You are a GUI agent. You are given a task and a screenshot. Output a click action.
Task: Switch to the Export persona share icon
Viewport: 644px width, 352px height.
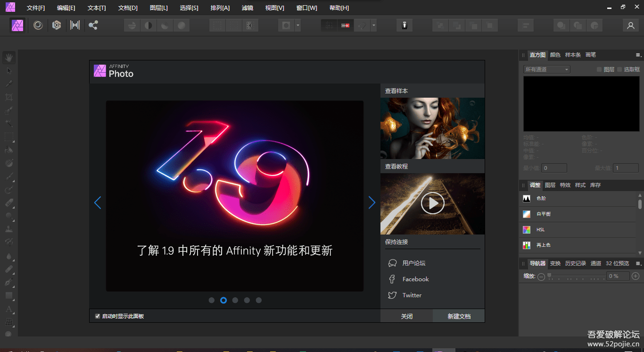(93, 25)
